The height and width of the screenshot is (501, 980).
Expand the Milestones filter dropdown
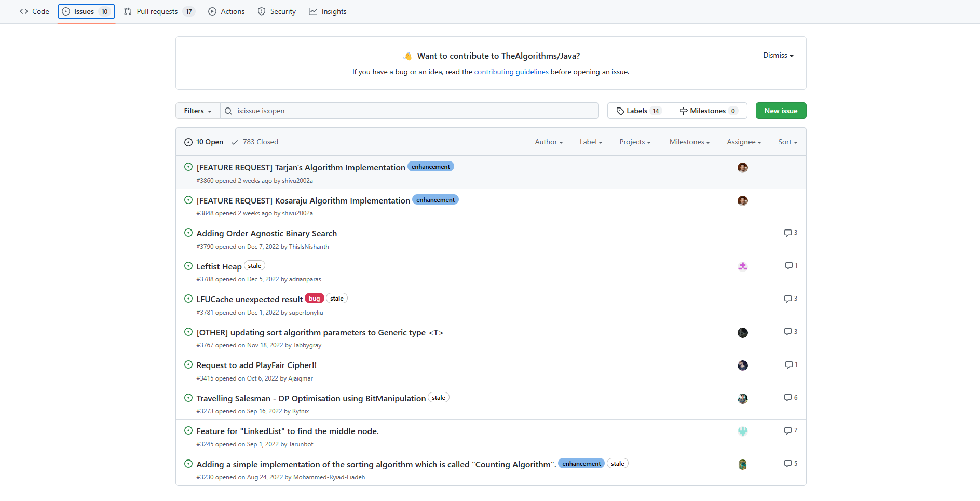[x=689, y=142]
